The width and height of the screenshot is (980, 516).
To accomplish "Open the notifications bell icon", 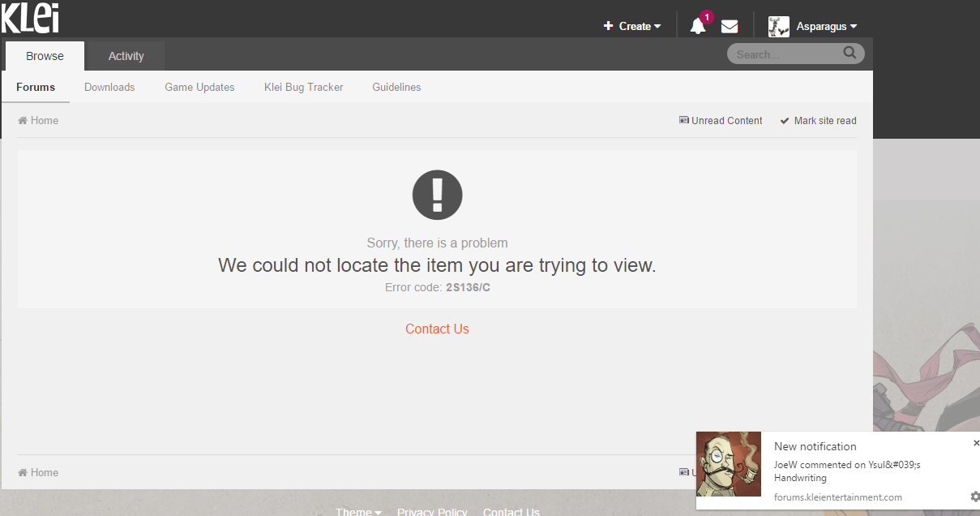I will pos(697,27).
